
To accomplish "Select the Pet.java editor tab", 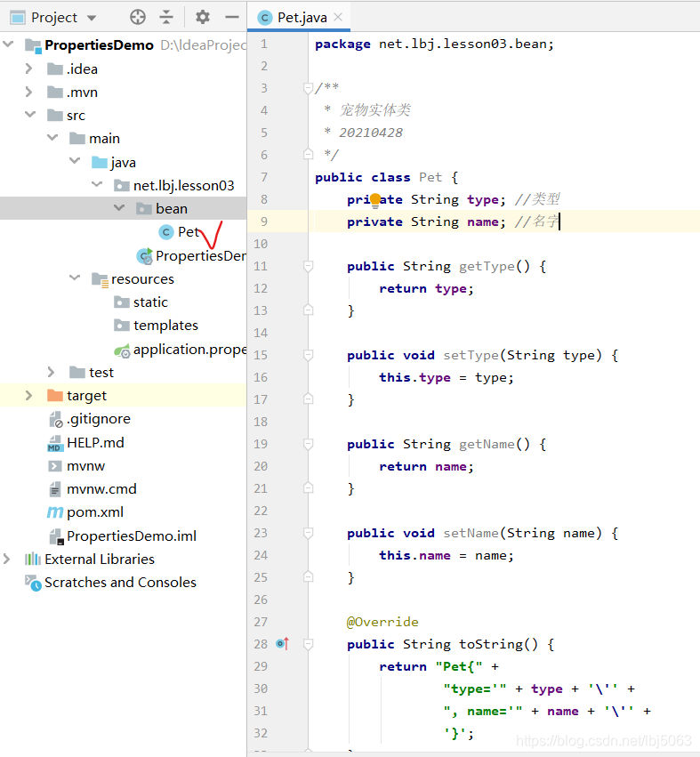I will [300, 18].
